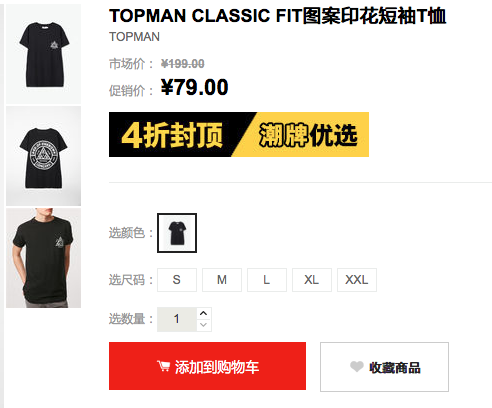This screenshot has width=492, height=408.
Task: Click the 4折封顶 promotion banner
Action: click(239, 134)
